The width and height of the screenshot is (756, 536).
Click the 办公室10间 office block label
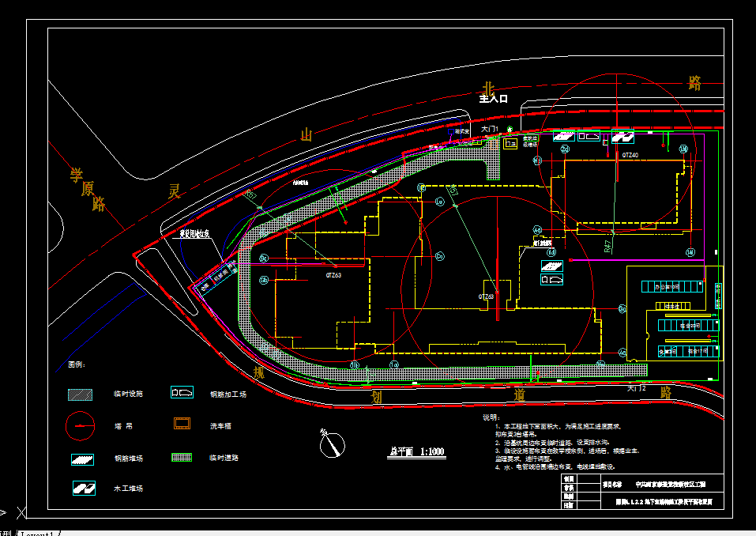pyautogui.click(x=667, y=287)
